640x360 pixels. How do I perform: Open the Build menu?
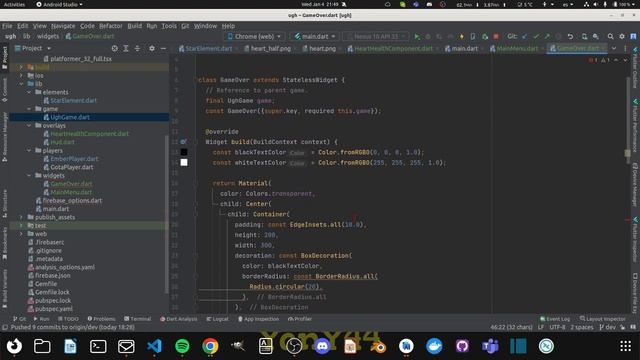point(134,26)
